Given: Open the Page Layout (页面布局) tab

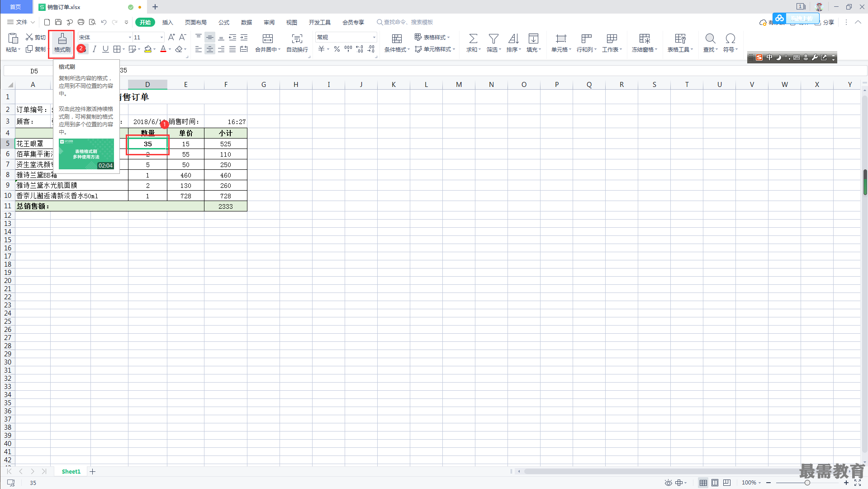Looking at the screenshot, I should [x=196, y=22].
